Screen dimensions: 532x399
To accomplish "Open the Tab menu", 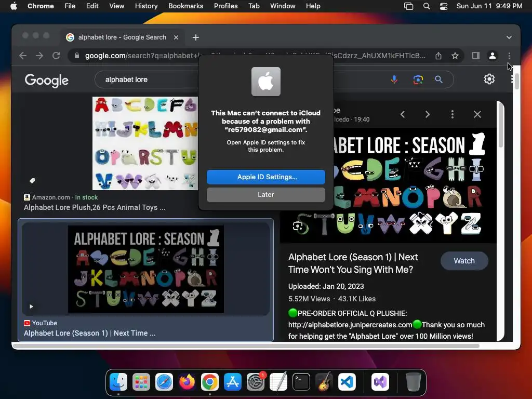I will tap(254, 6).
